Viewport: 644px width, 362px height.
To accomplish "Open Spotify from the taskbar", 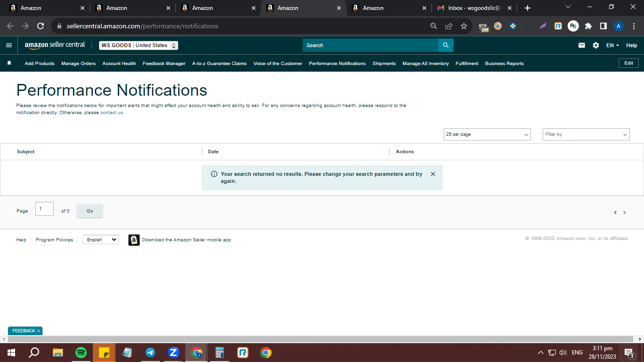I will 81,353.
